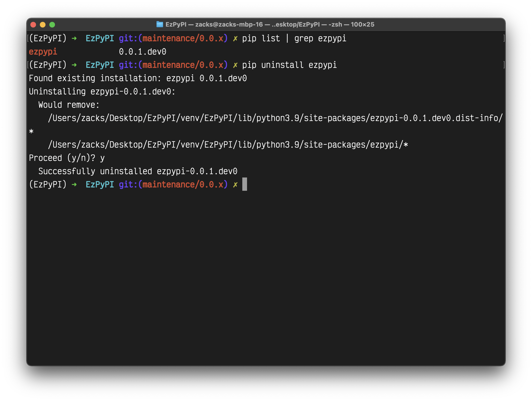The width and height of the screenshot is (532, 401).
Task: Click the 'Found existing installation' output line
Action: [x=138, y=78]
